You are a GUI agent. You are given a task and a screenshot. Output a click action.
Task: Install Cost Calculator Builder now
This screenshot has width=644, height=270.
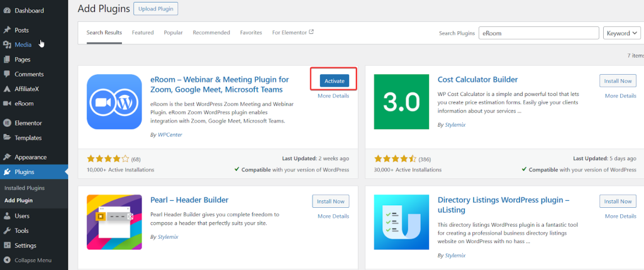point(618,81)
